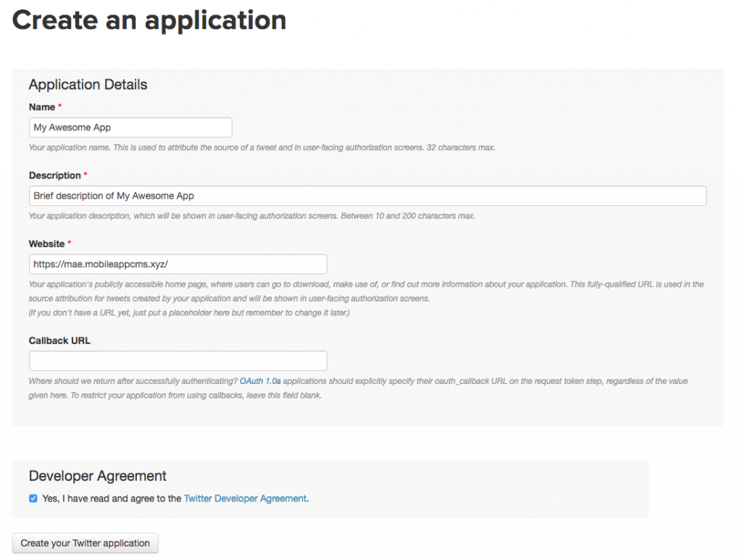The image size is (742, 560).
Task: Click the Description field label
Action: (x=54, y=175)
